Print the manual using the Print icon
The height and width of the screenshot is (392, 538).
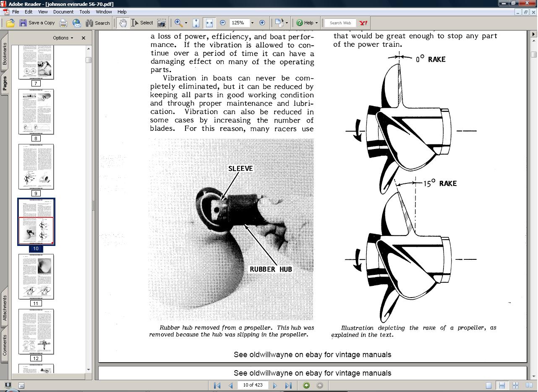pos(63,23)
